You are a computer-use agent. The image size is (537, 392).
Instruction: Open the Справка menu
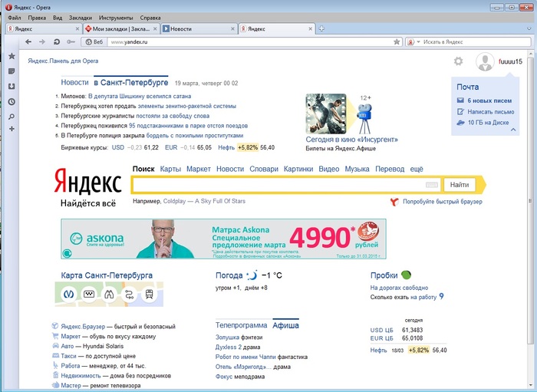click(150, 18)
